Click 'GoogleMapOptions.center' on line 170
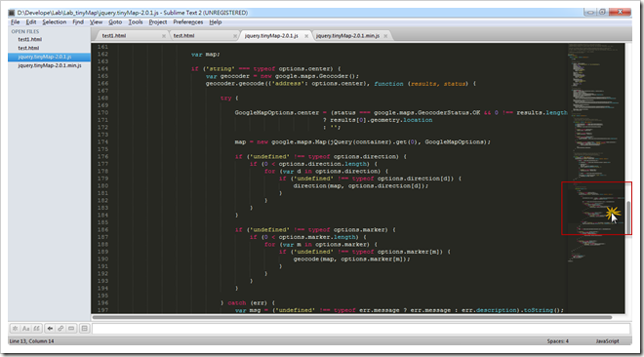The image size is (644, 357). tap(277, 113)
